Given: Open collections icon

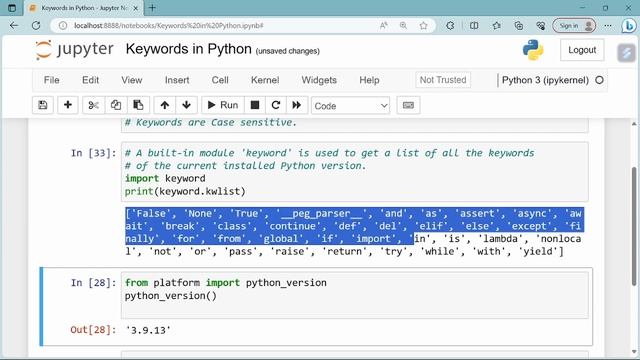Looking at the screenshot, I should pyautogui.click(x=519, y=25).
